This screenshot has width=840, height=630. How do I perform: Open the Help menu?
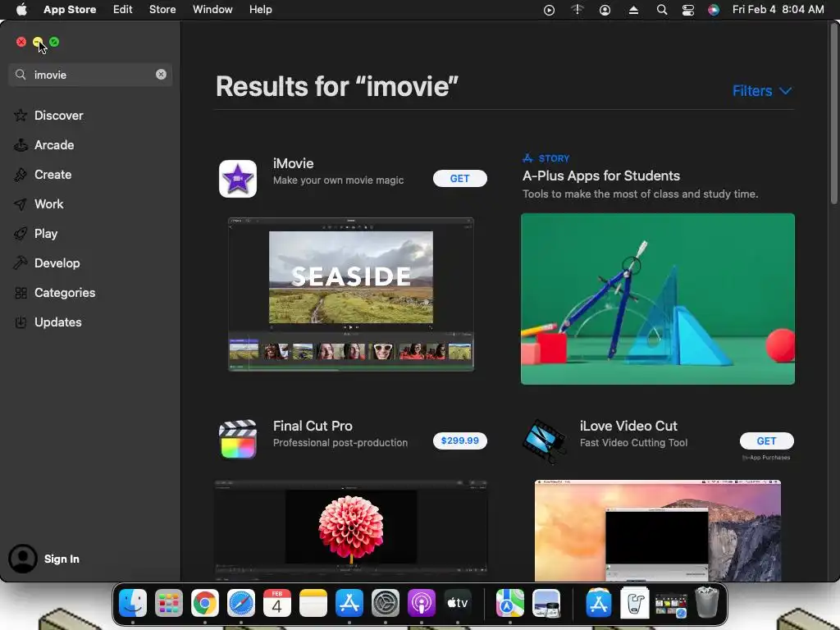pyautogui.click(x=260, y=10)
